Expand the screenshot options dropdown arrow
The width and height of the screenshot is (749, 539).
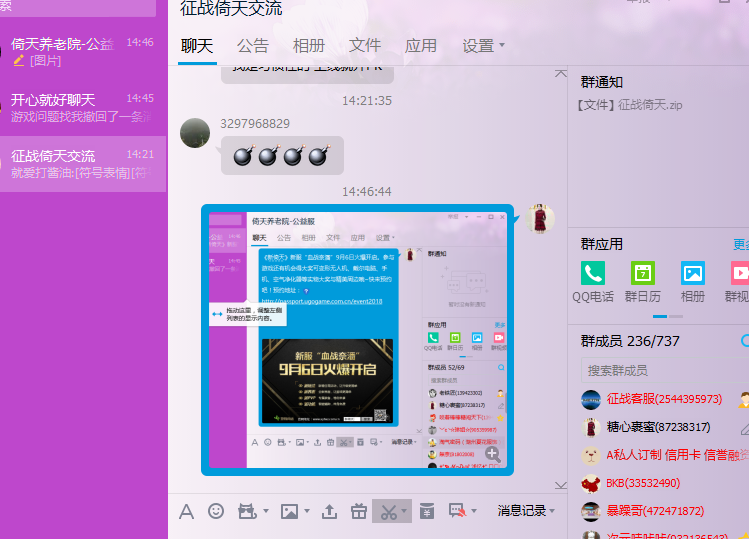pos(405,511)
